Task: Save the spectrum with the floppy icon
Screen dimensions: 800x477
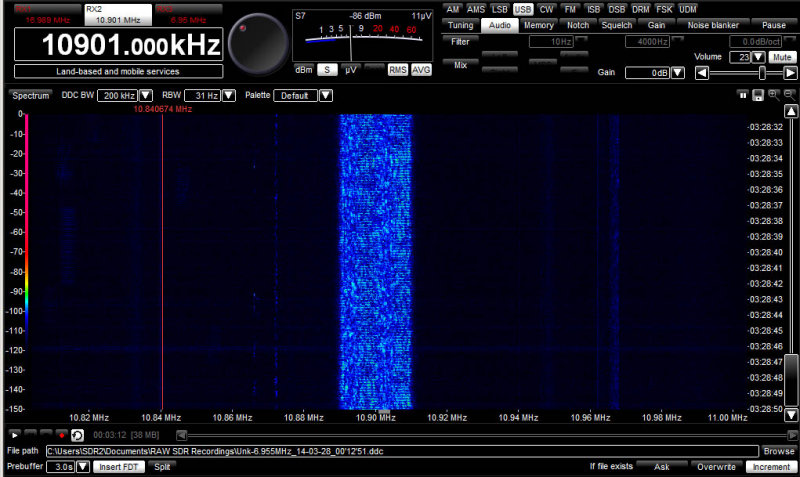Action: (x=758, y=95)
